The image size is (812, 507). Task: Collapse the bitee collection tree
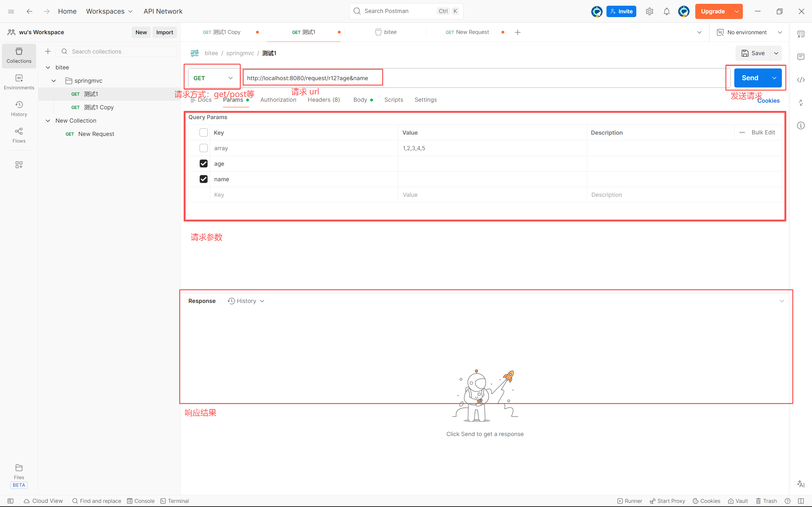[48, 67]
